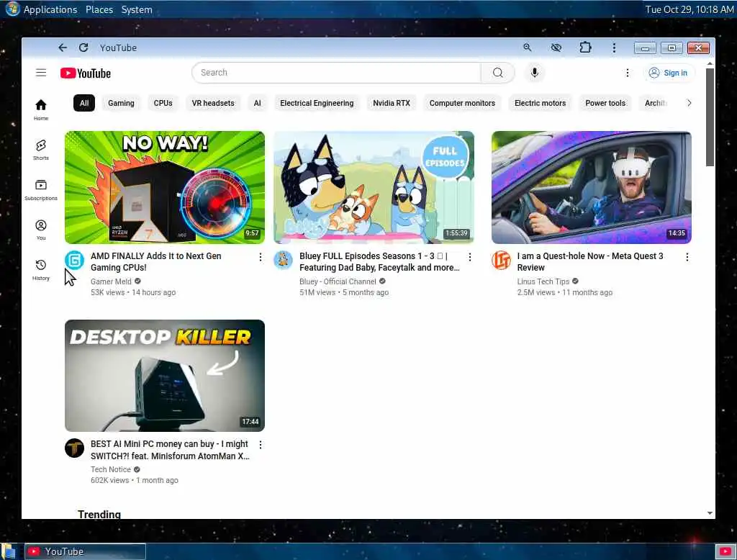Select the Electric motors chip
The width and height of the screenshot is (737, 560).
point(540,103)
